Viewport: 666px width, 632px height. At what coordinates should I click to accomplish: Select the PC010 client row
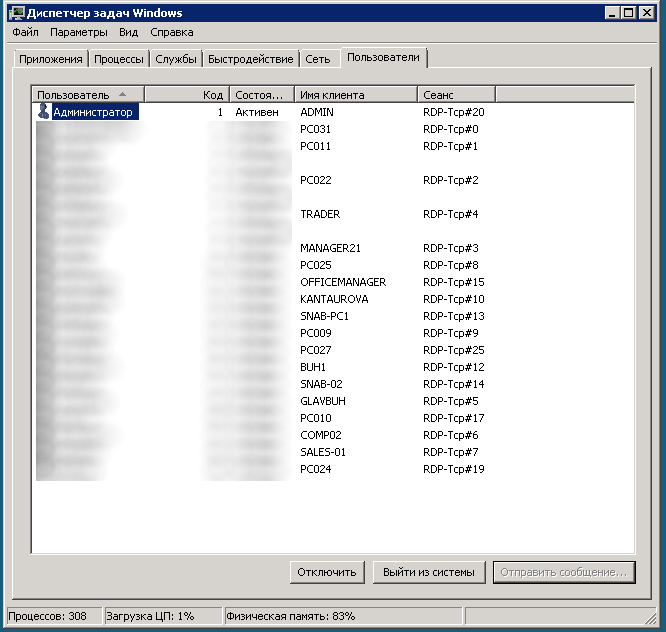click(x=316, y=418)
